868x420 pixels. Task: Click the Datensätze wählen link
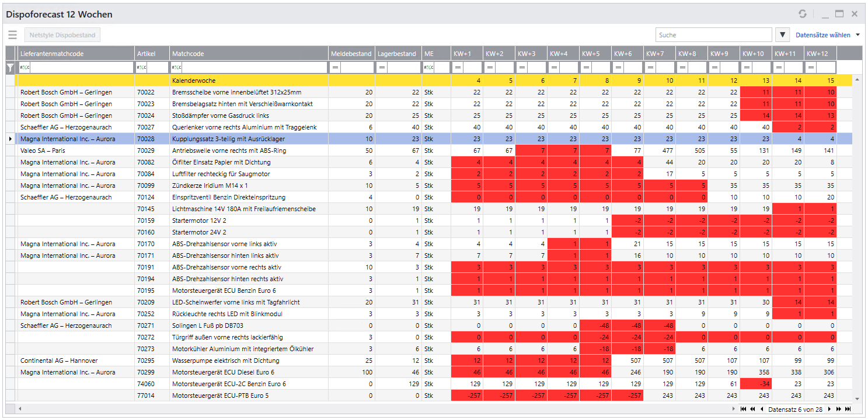pyautogui.click(x=822, y=35)
